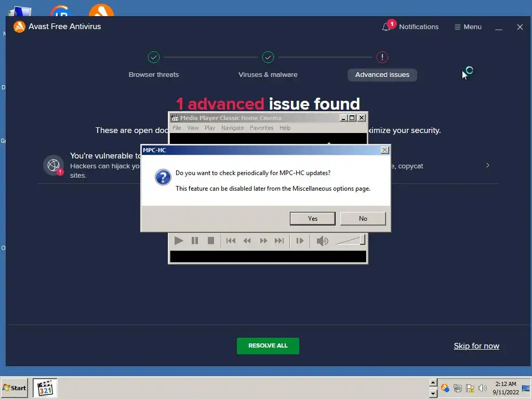Click Yes in the MPC-HC update dialog
532x399 pixels.
tap(312, 219)
